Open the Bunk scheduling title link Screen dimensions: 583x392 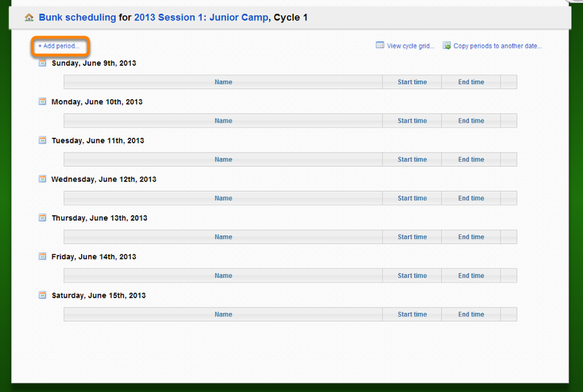(x=77, y=17)
